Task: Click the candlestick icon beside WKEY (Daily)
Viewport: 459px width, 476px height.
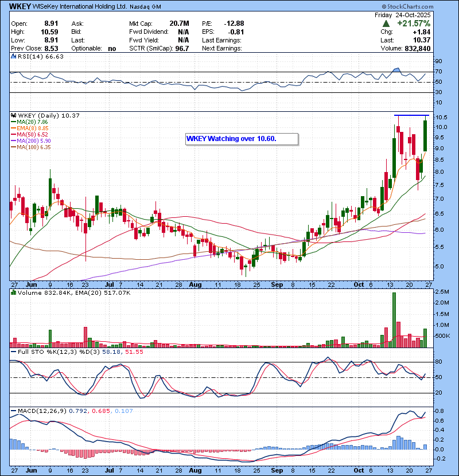Action: (13, 115)
